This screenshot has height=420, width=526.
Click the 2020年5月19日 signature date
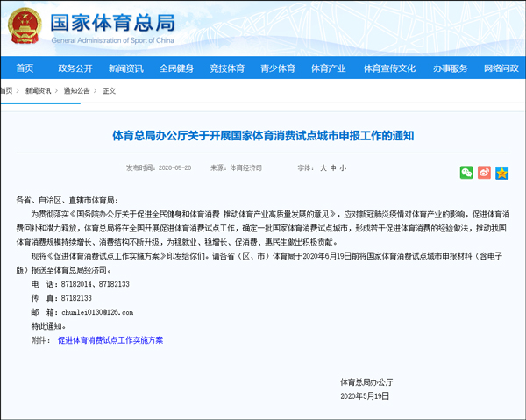(365, 395)
